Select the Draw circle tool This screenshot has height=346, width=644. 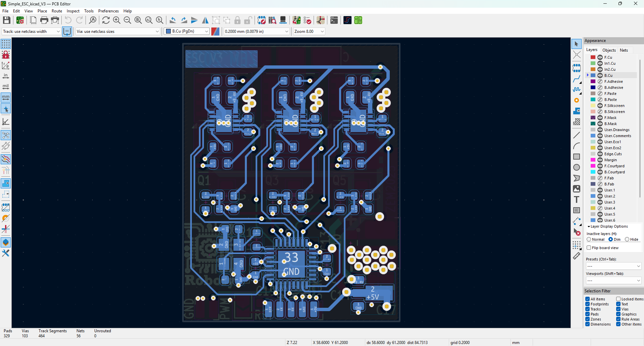(x=577, y=167)
